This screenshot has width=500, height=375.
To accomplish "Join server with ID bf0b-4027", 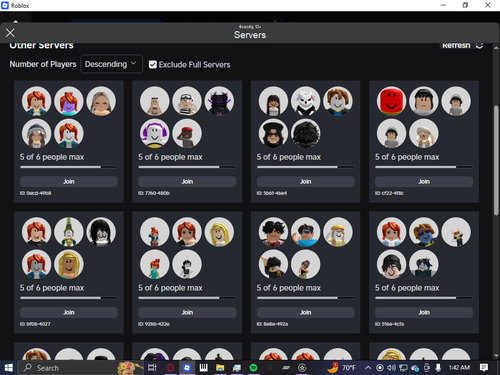I will [x=69, y=312].
